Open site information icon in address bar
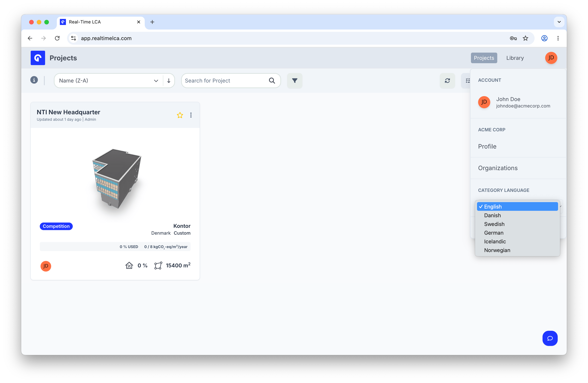The image size is (588, 383). [73, 38]
